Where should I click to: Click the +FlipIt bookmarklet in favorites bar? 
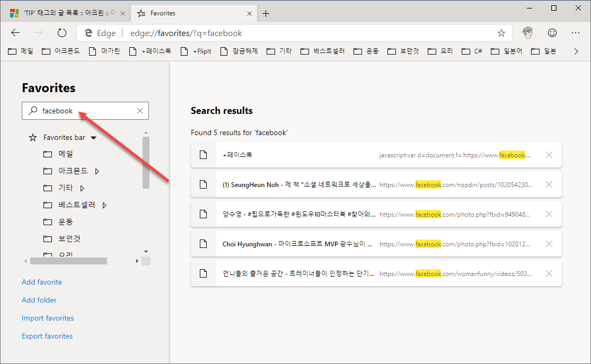click(196, 51)
